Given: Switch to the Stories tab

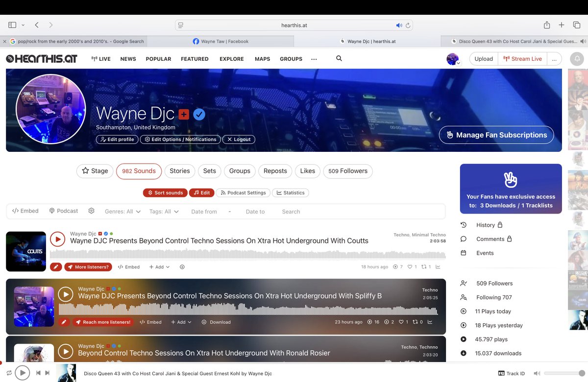Looking at the screenshot, I should pyautogui.click(x=180, y=171).
